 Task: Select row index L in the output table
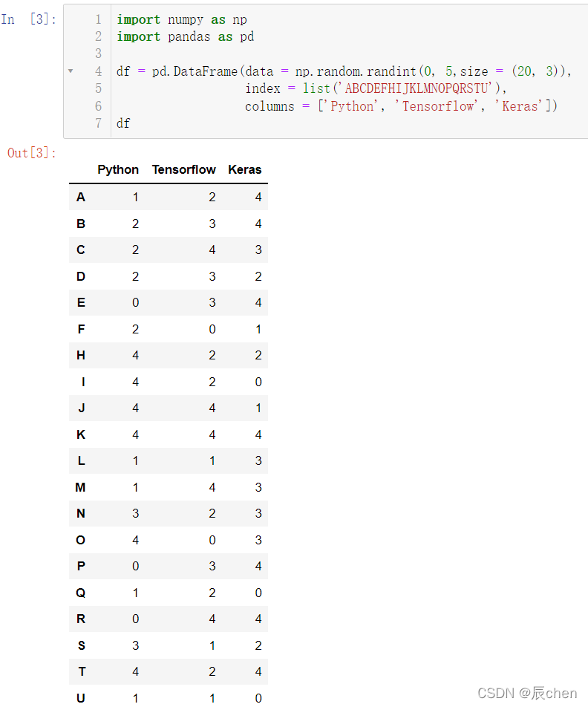click(81, 460)
